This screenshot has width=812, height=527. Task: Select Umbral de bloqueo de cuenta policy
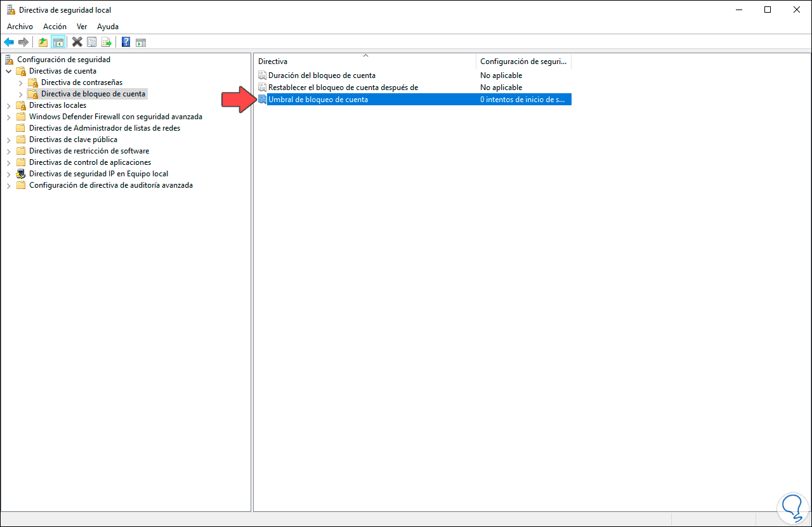click(x=318, y=99)
